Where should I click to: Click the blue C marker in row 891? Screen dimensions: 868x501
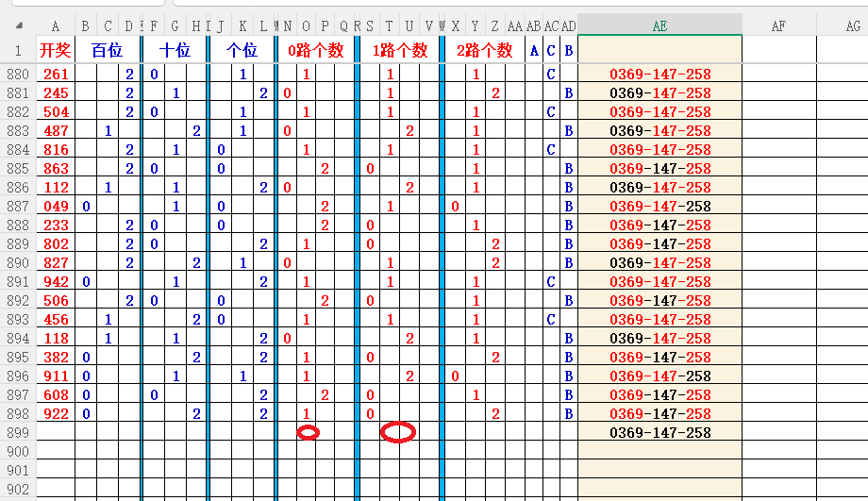[x=551, y=281]
